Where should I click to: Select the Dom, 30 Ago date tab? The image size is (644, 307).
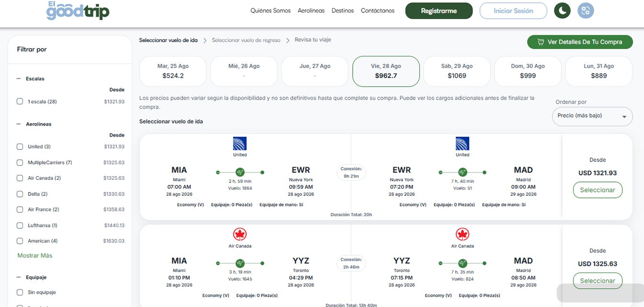coord(528,71)
